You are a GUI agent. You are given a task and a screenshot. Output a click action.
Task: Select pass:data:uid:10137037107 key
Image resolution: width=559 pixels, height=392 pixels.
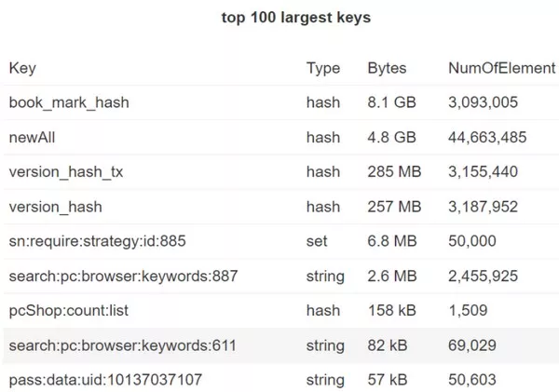pos(105,380)
